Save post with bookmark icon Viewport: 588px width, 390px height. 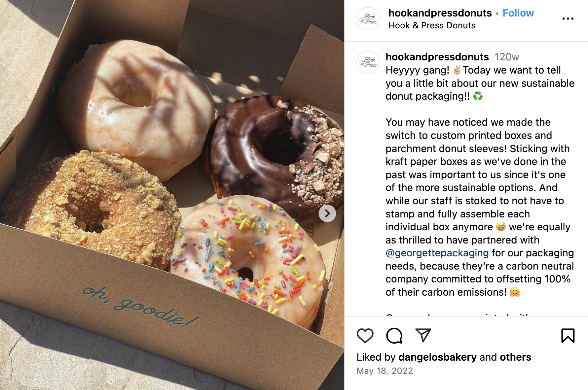(568, 336)
